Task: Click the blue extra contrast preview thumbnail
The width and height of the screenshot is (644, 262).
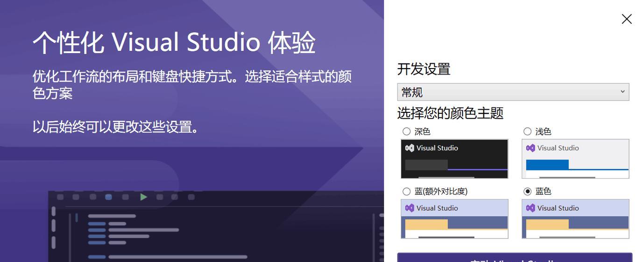Action: 454,219
